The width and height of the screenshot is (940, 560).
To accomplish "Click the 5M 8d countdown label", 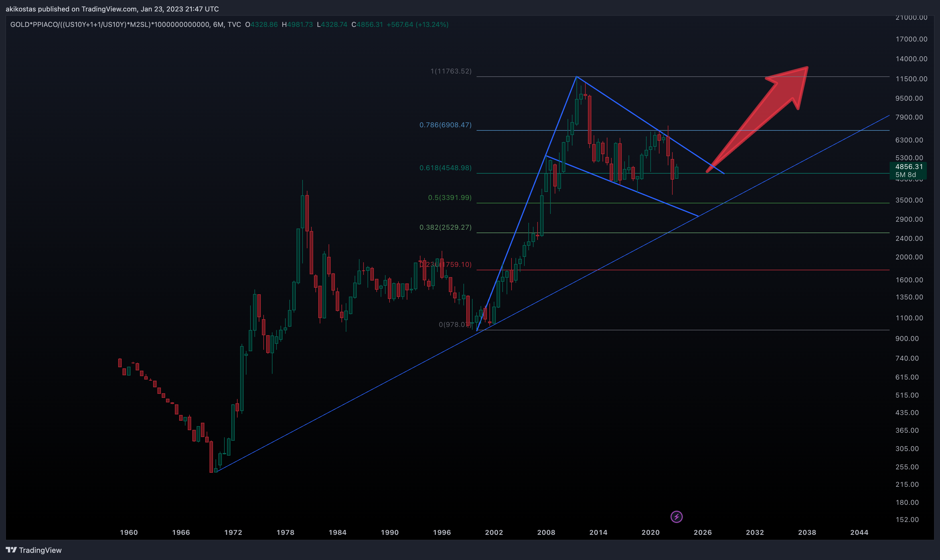I will click(905, 175).
